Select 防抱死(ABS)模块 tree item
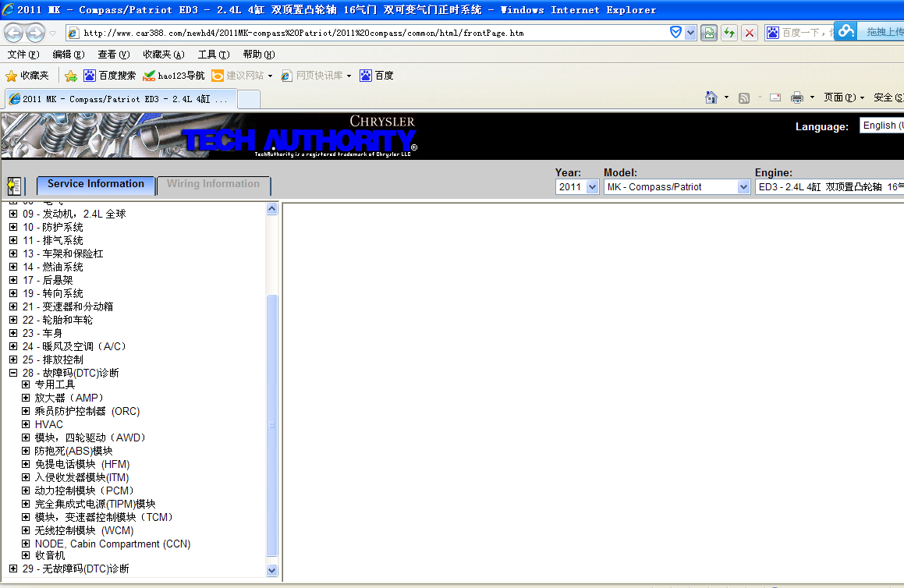 (73, 451)
